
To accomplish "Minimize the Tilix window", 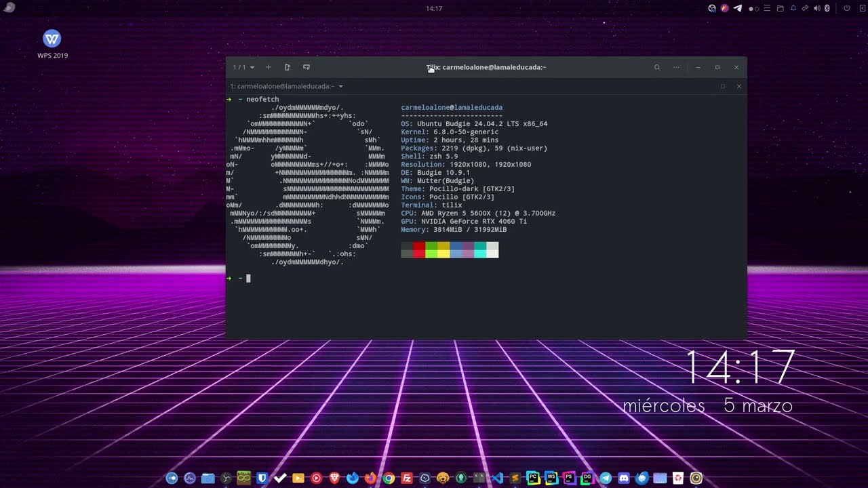I will click(698, 67).
